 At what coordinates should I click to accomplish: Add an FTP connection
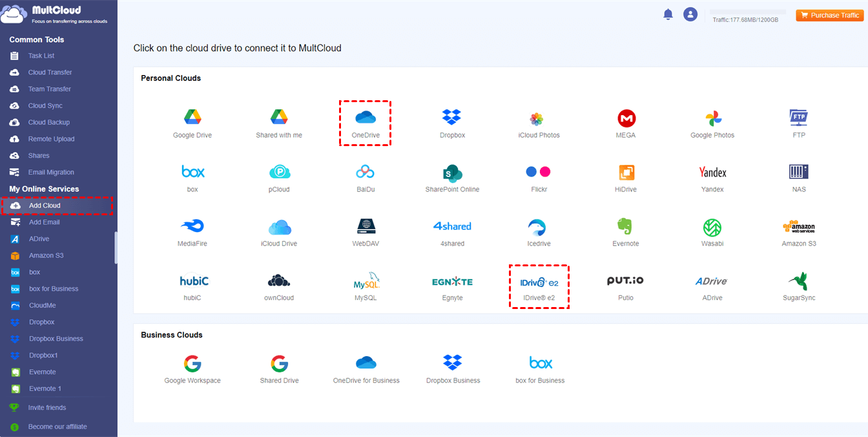point(799,123)
